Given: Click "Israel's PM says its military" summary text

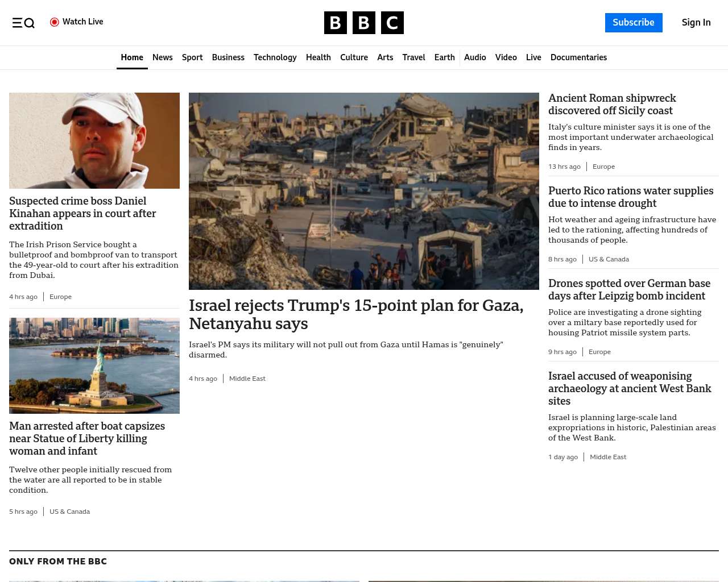Looking at the screenshot, I should [346, 350].
